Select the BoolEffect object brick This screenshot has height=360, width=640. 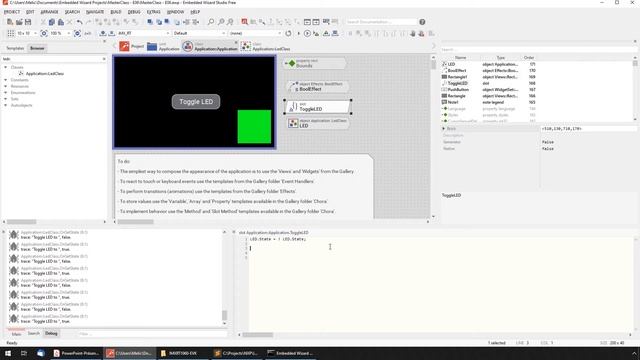point(318,87)
